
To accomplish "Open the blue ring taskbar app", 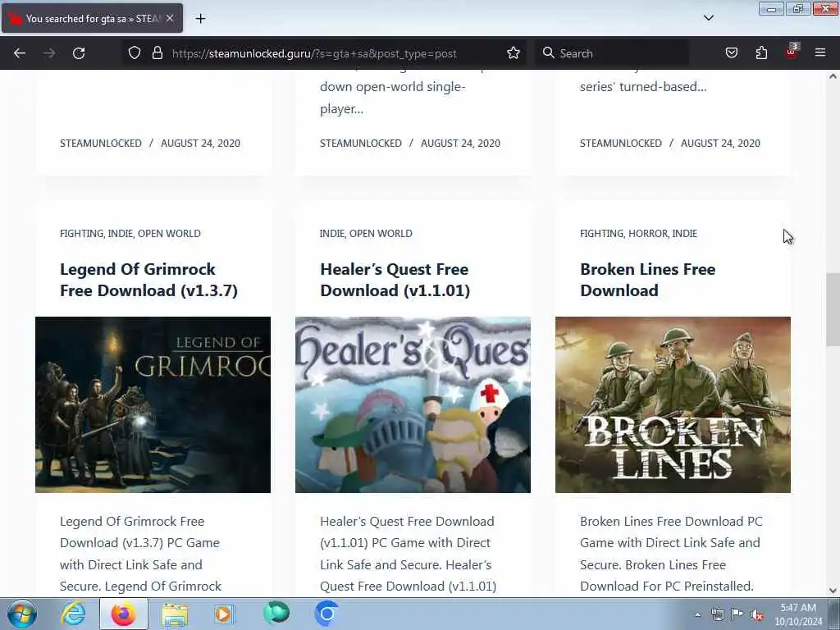I will 326,614.
